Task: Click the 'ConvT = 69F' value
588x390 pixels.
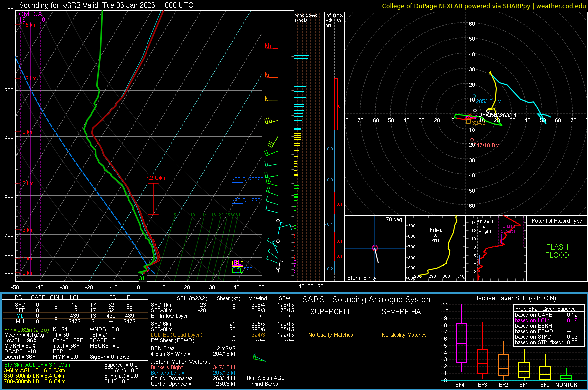Action: (x=68, y=341)
